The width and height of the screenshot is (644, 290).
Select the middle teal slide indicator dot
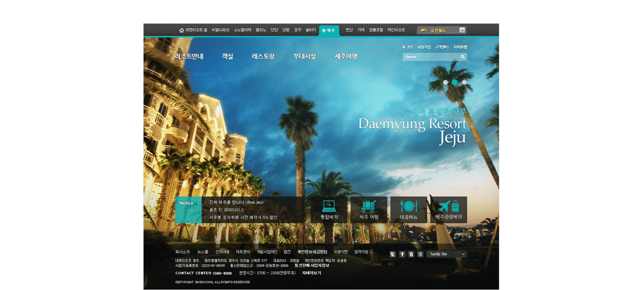pyautogui.click(x=455, y=83)
